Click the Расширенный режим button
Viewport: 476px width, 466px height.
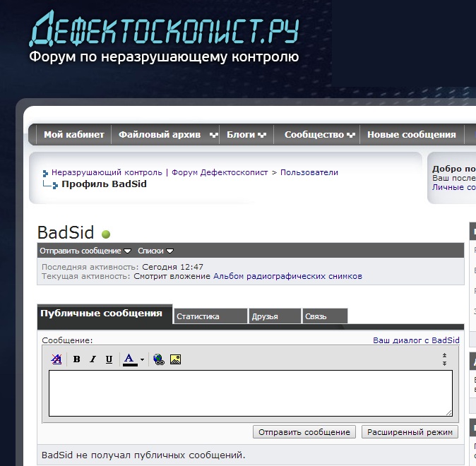(410, 432)
